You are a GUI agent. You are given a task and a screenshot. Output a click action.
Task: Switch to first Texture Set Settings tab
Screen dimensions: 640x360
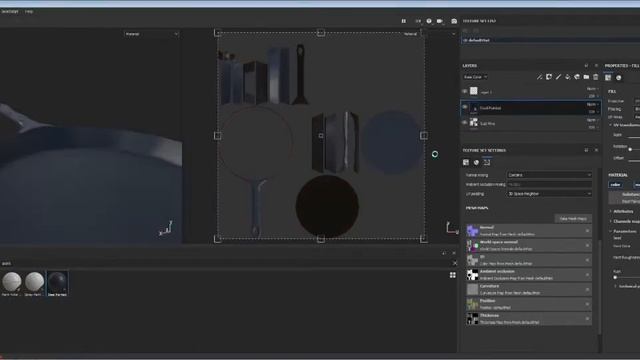tap(466, 162)
